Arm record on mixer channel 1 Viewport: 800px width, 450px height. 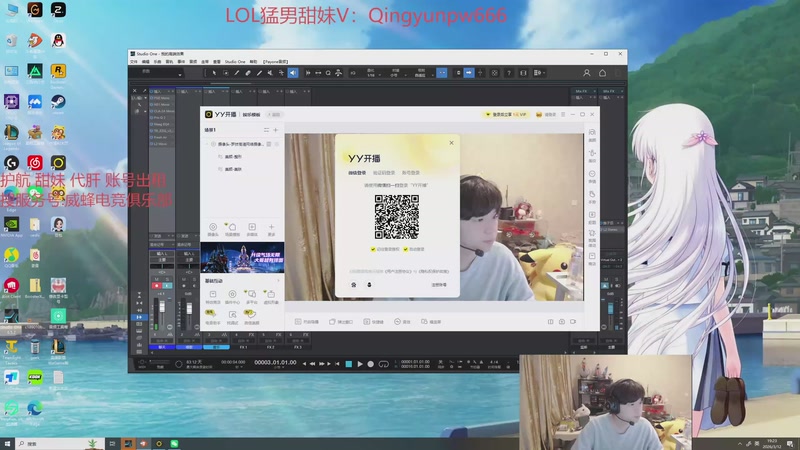point(157,286)
